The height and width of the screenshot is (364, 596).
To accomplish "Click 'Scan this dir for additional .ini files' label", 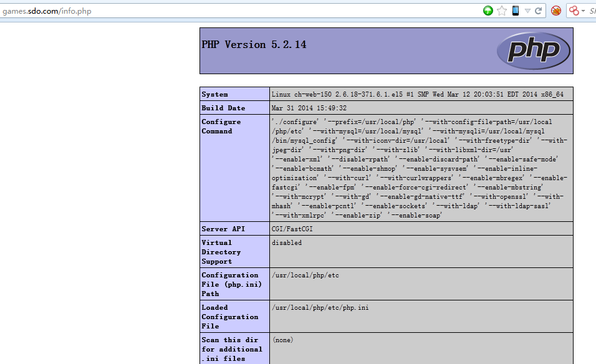I will coord(232,349).
